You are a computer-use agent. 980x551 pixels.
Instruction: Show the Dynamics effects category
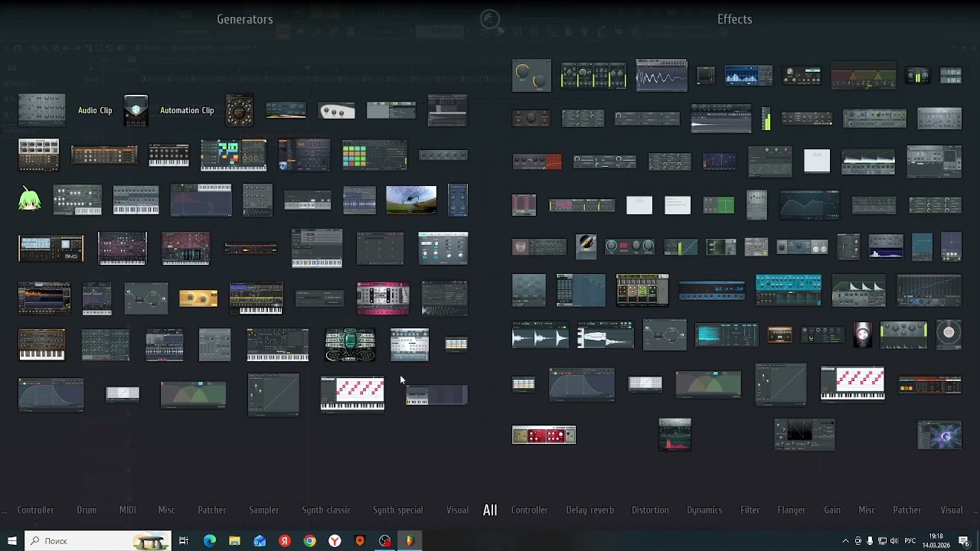pos(704,510)
